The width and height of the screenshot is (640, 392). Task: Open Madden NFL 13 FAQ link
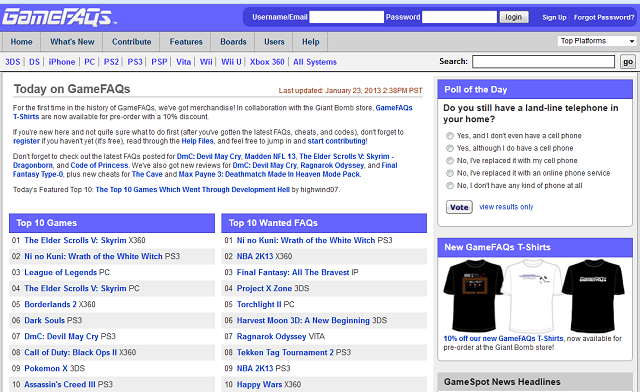(270, 156)
